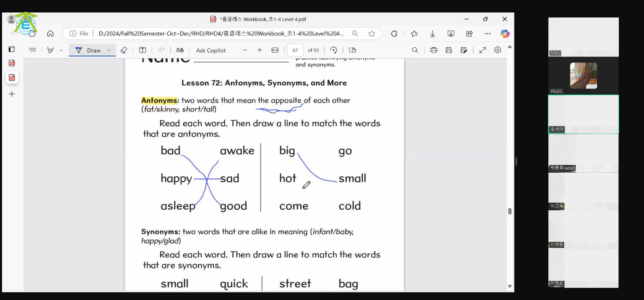
Task: Open PDF viewer settings gear
Action: click(x=498, y=50)
